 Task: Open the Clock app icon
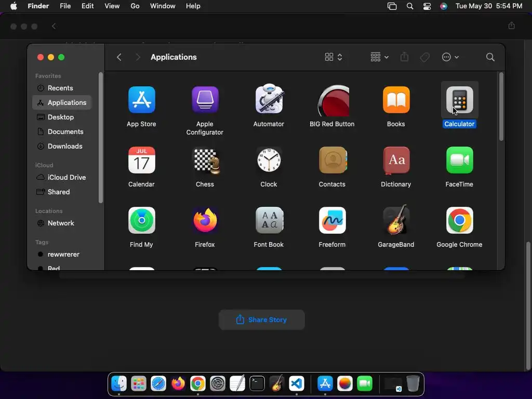(x=269, y=160)
